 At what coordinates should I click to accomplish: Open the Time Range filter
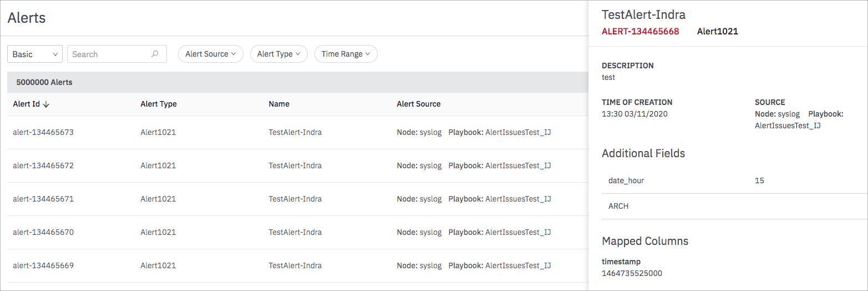point(346,54)
